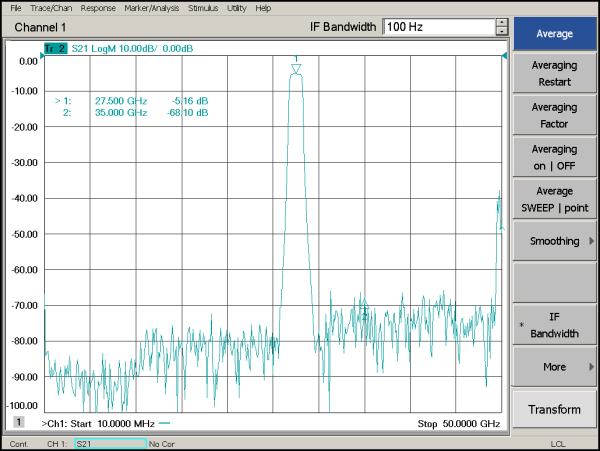The height and width of the screenshot is (451, 600).
Task: Expand the More softkey submenu
Action: tap(554, 367)
